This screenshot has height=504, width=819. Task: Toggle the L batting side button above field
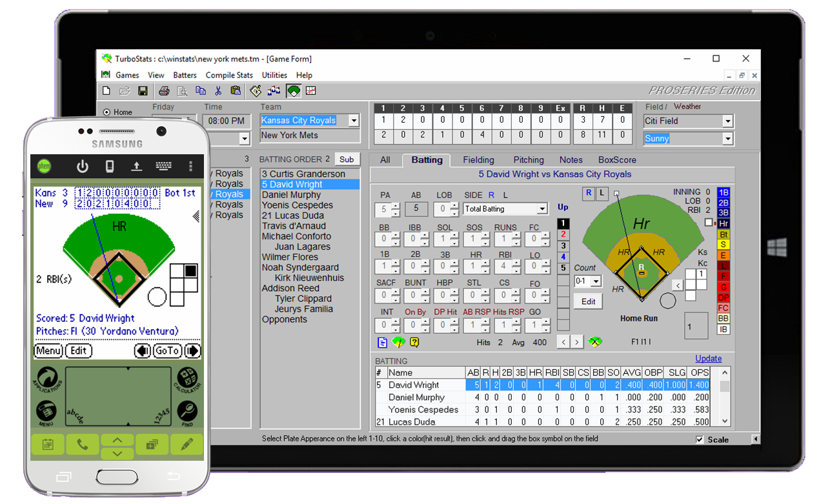pos(602,193)
